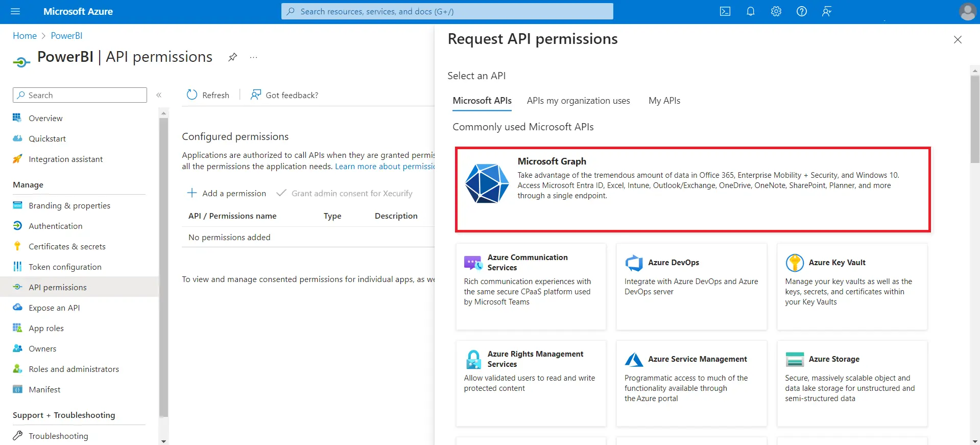Click the Azure Key Vault icon
980x445 pixels.
(795, 263)
